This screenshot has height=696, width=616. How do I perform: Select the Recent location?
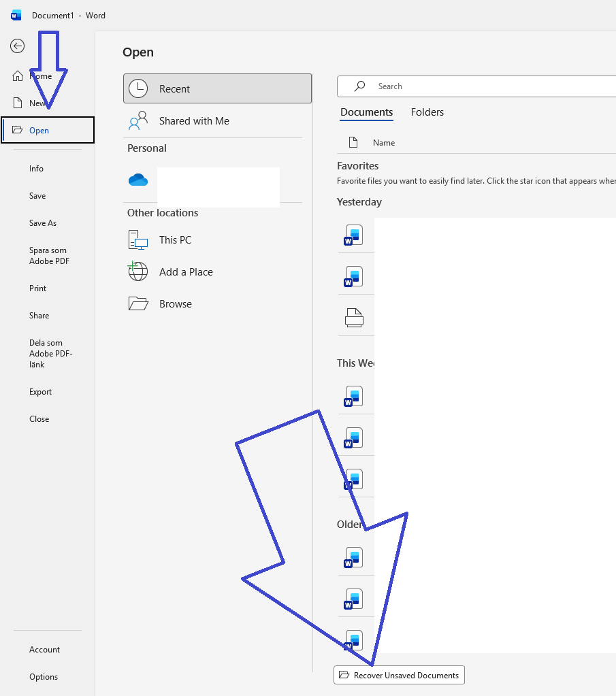218,88
